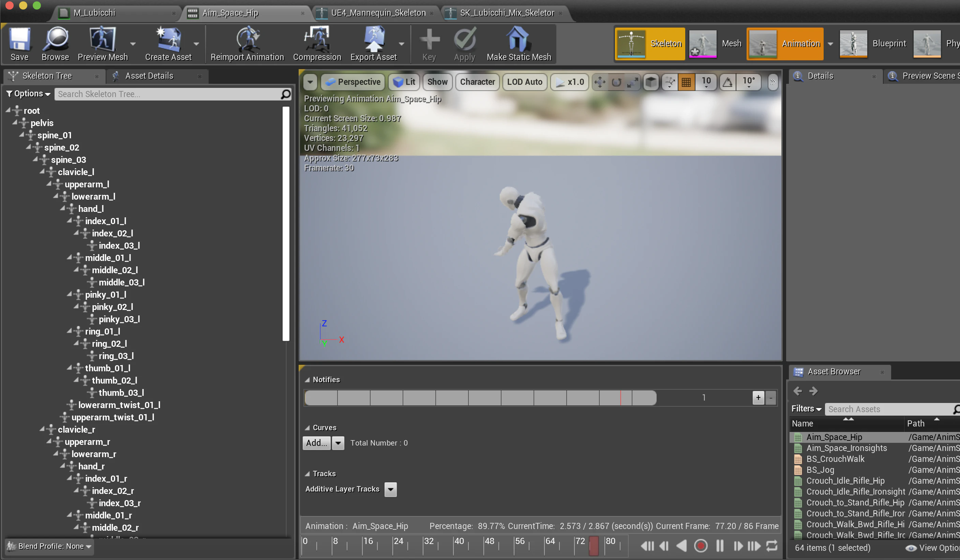
Task: Switch to Blueprint editor mode
Action: 873,44
